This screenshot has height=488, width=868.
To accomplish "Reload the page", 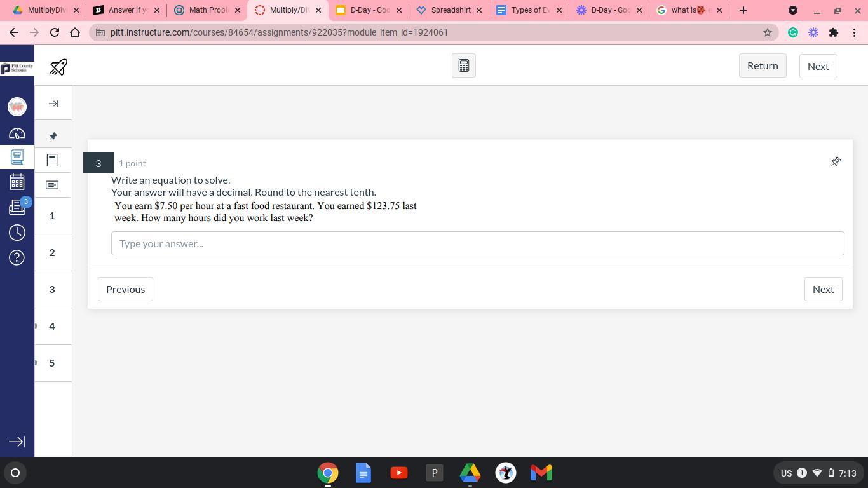I will click(x=55, y=32).
